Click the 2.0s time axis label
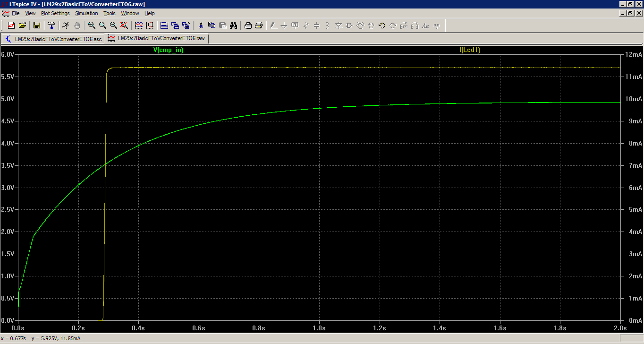This screenshot has width=644, height=344. [x=620, y=328]
